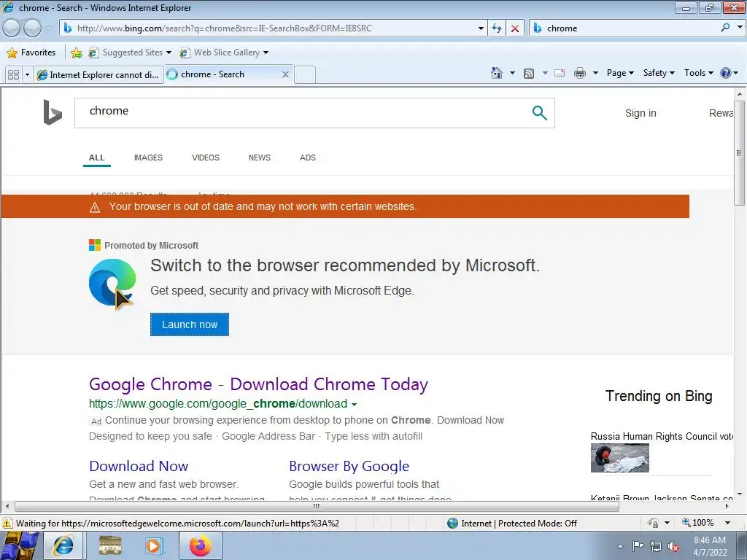Click the Back navigation button

[x=11, y=28]
